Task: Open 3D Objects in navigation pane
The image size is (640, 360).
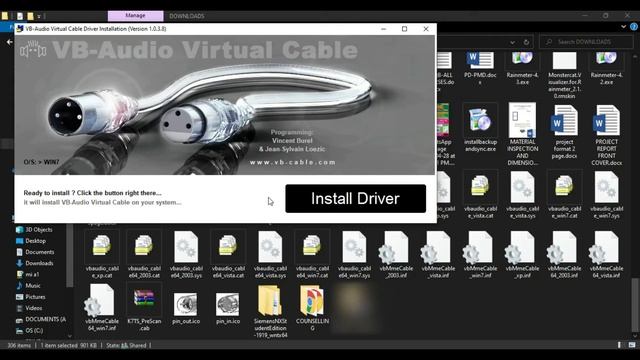Action: point(34,229)
